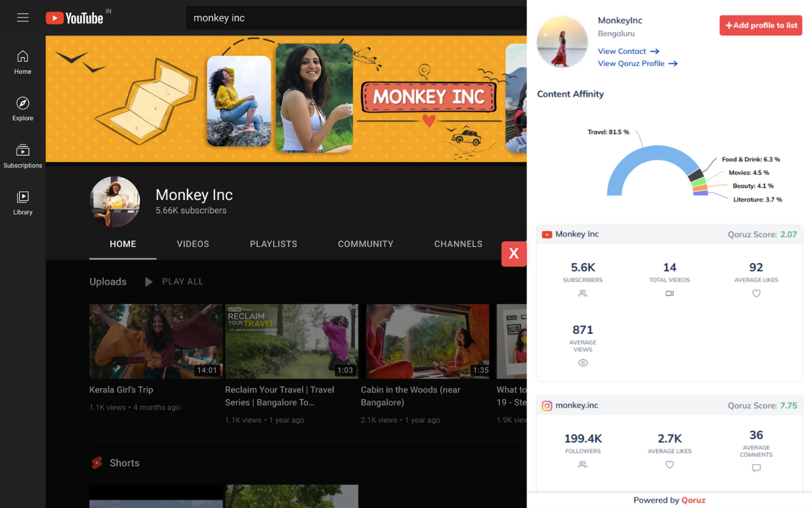Click the Add profile to list button
Image resolution: width=812 pixels, height=508 pixels.
click(760, 25)
